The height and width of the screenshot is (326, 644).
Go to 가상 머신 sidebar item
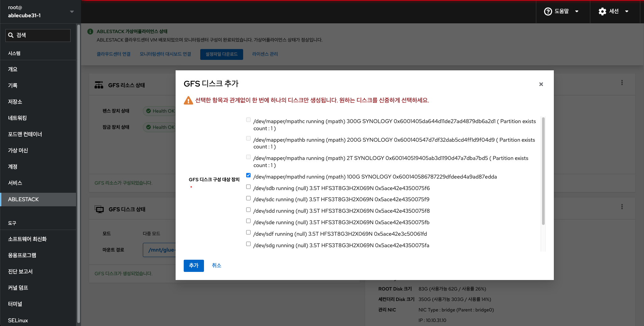pyautogui.click(x=18, y=150)
